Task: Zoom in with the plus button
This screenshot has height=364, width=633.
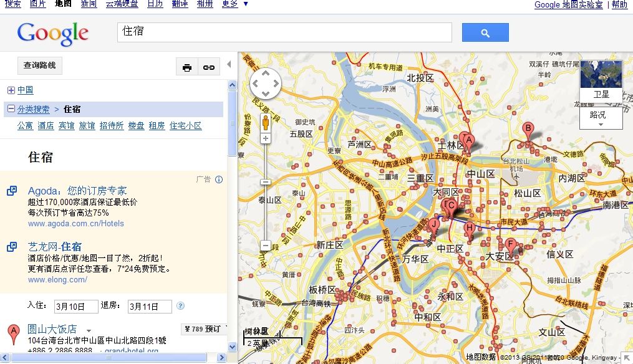Action: [265, 139]
